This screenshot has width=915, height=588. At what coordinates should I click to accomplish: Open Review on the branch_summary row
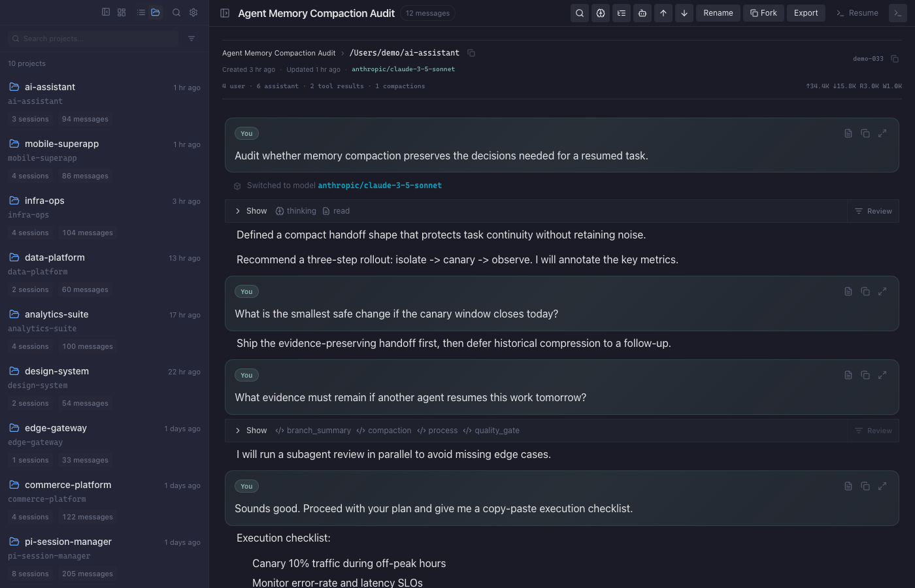pos(873,431)
